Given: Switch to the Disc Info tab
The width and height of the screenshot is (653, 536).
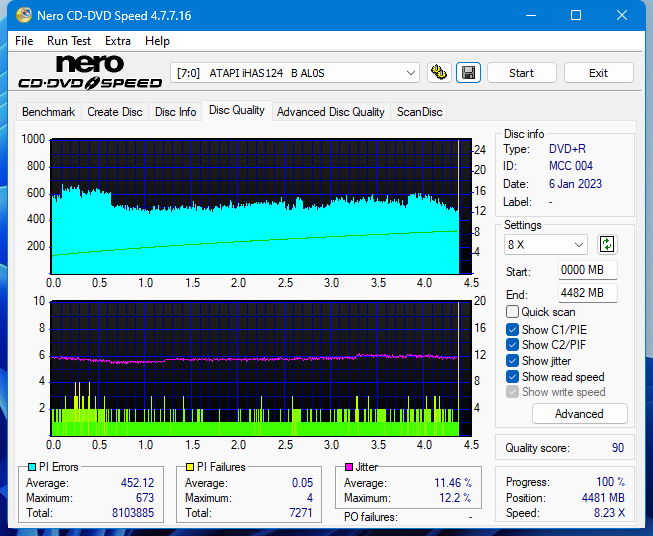Looking at the screenshot, I should [x=175, y=112].
